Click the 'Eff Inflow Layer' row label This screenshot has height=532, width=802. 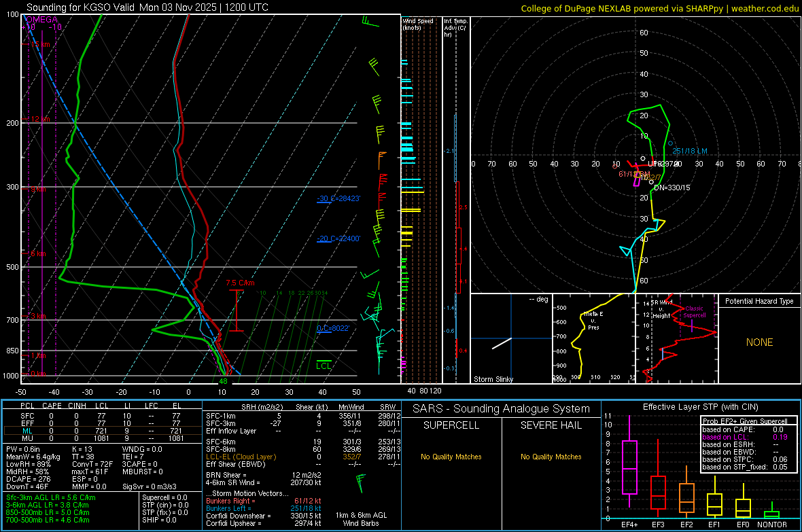tap(231, 431)
